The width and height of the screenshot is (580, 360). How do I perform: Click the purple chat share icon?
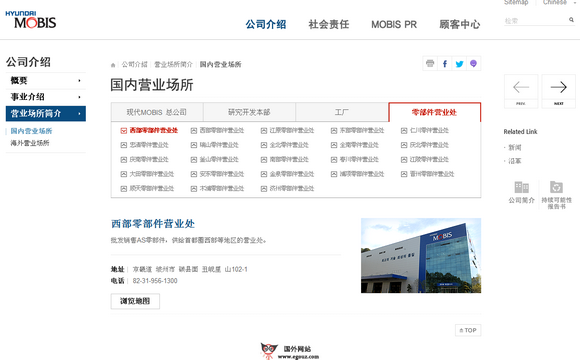point(473,64)
